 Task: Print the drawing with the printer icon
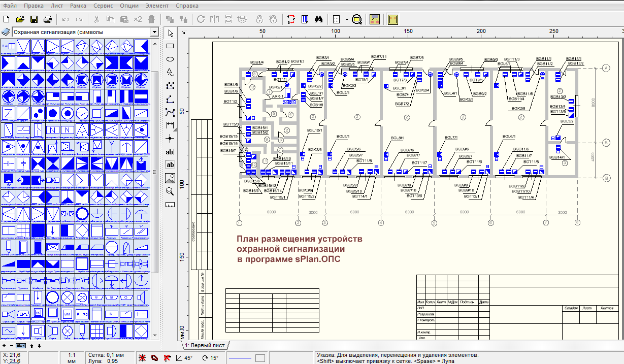48,19
